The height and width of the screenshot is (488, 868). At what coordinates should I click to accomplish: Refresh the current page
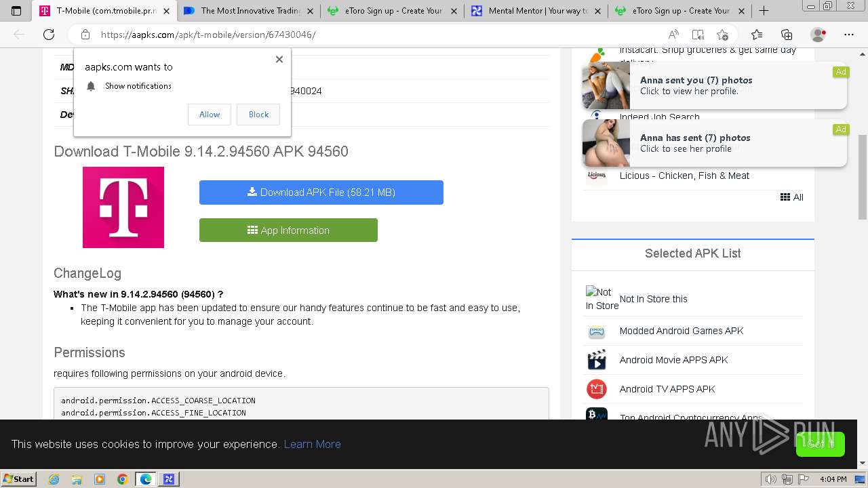click(49, 35)
